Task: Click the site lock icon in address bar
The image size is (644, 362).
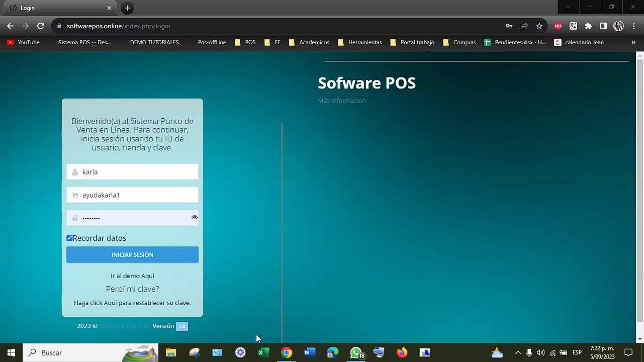Action: pyautogui.click(x=59, y=26)
